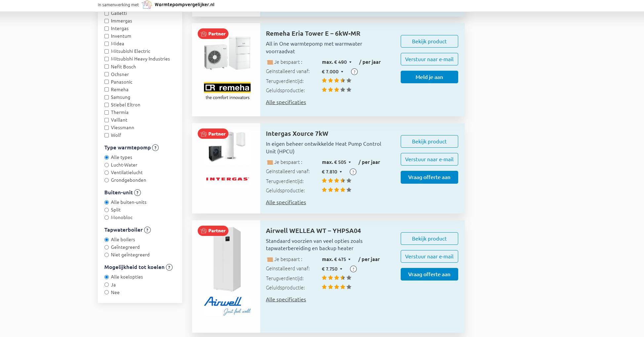Enable the Panasonic brand filter checkbox

click(106, 82)
